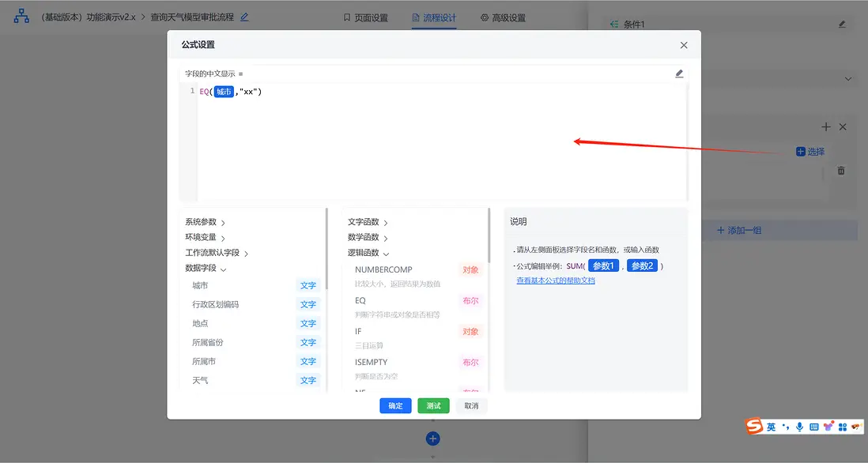Expand the collapsed section chevron in the right panel
The image size is (868, 463).
point(848,79)
